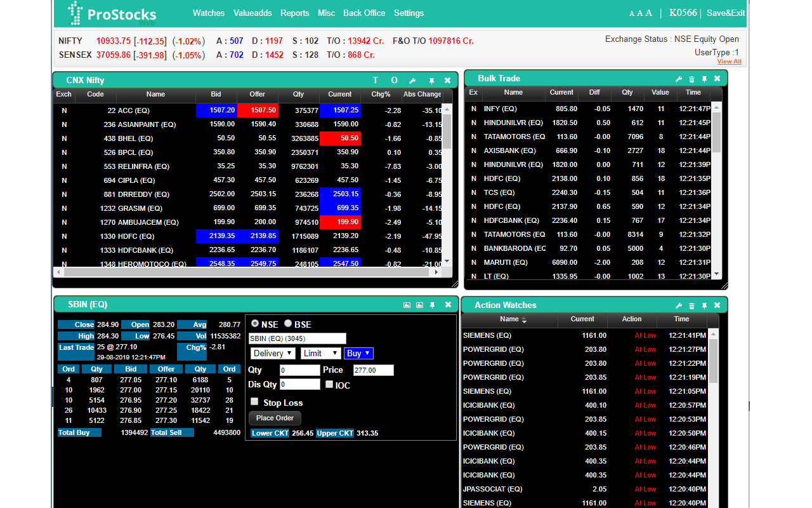Open the Reports menu
Viewport: 812px width, 508px height.
[295, 13]
